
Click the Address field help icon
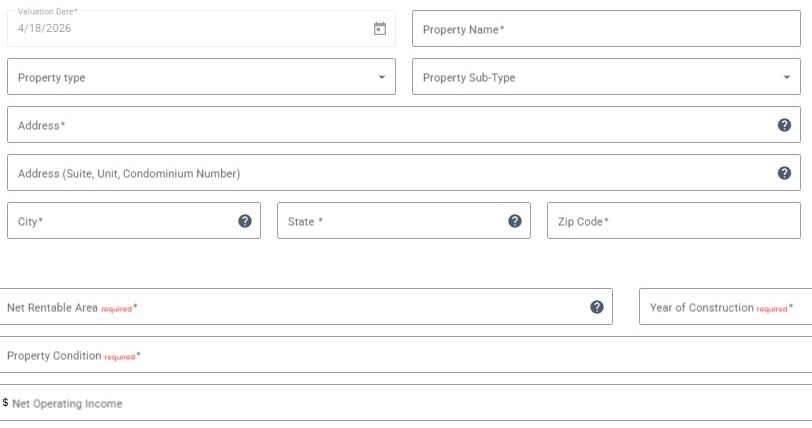(784, 125)
